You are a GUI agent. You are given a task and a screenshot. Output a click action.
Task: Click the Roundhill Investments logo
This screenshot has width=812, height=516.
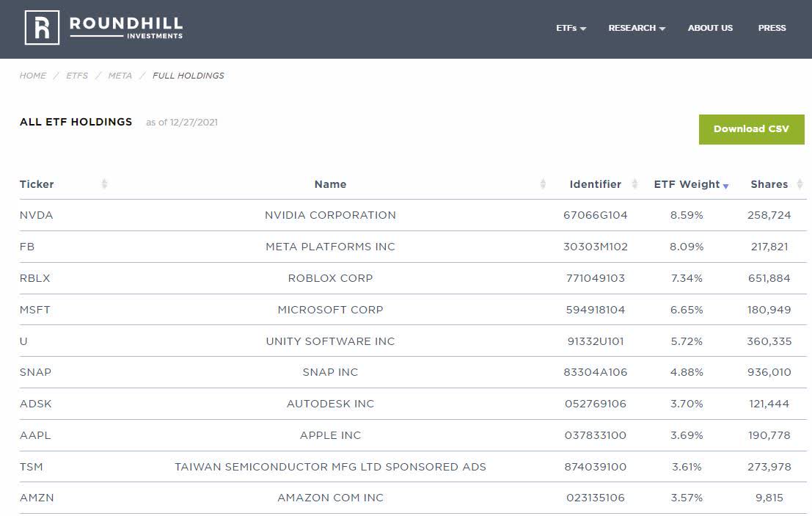tap(103, 28)
